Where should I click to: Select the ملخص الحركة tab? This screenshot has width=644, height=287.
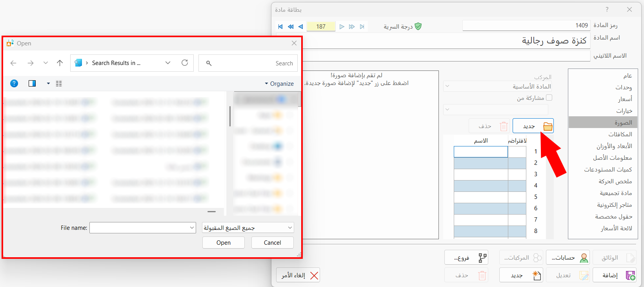coord(603,181)
